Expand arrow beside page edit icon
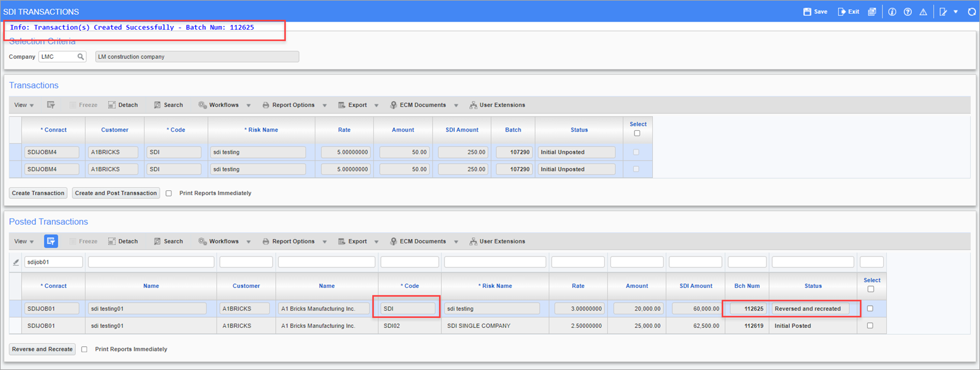 coord(956,12)
